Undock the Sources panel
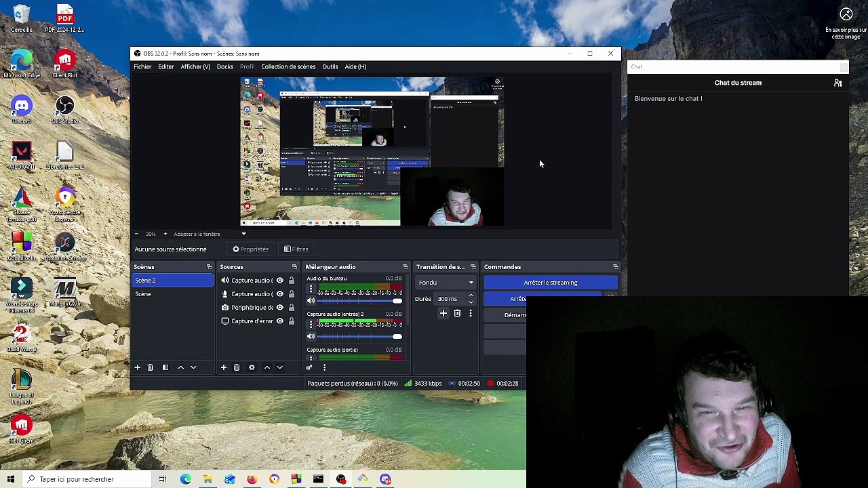This screenshot has height=488, width=868. pos(294,267)
